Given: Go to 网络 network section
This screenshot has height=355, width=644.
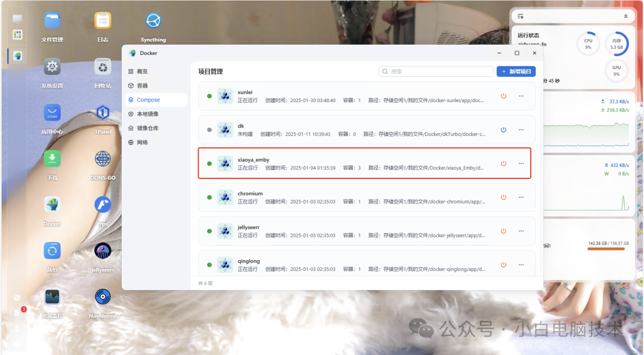Looking at the screenshot, I should pos(156,142).
